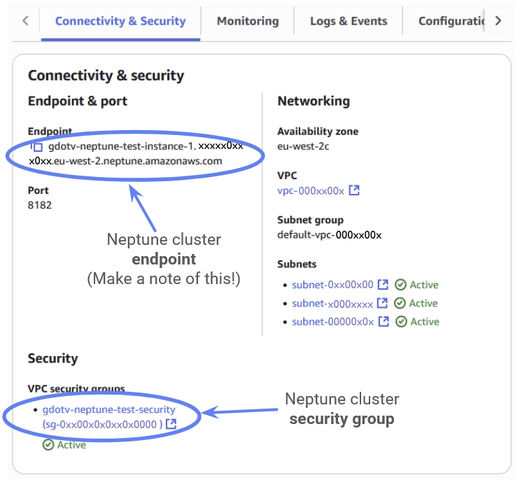Follow the subnet-00000x0x link

click(333, 322)
